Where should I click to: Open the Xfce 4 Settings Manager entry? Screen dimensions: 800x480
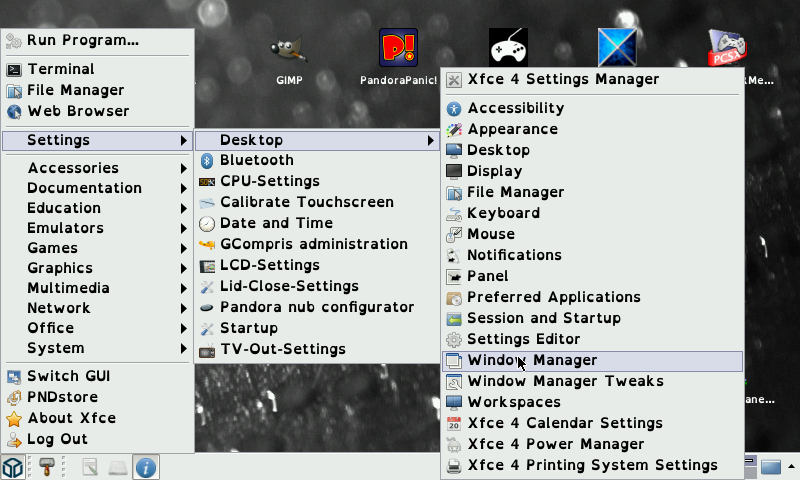[x=563, y=79]
